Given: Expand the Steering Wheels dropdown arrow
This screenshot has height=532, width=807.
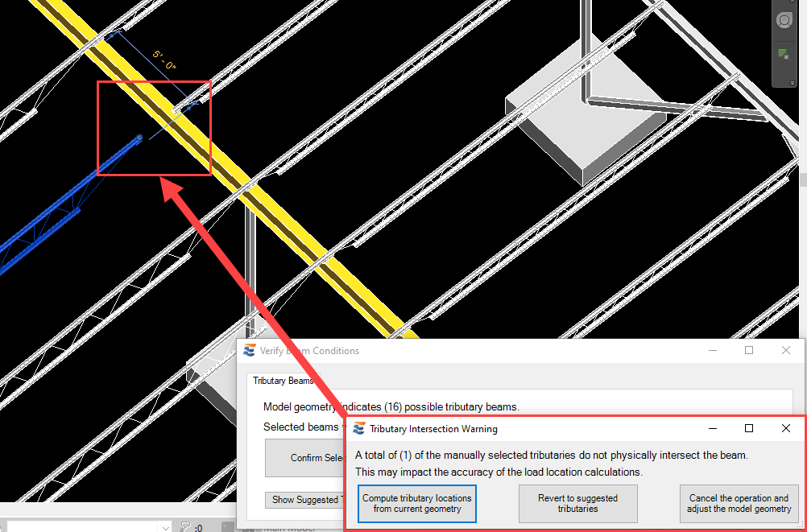Looking at the screenshot, I should point(783,36).
